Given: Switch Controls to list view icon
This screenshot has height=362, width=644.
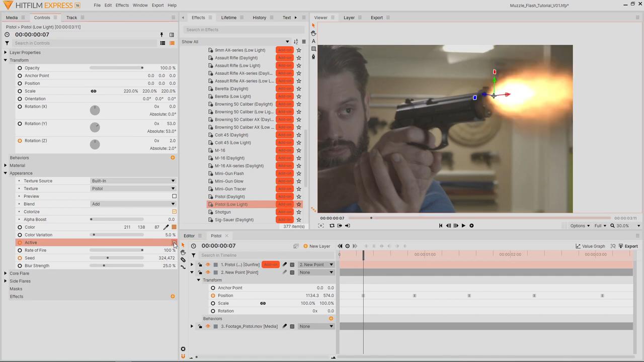Looking at the screenshot, I should point(163,43).
